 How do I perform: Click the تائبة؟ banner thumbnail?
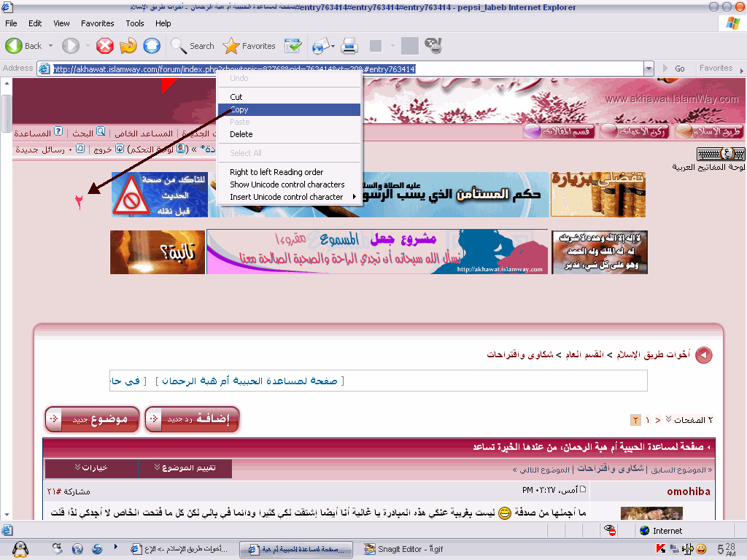pyautogui.click(x=158, y=252)
